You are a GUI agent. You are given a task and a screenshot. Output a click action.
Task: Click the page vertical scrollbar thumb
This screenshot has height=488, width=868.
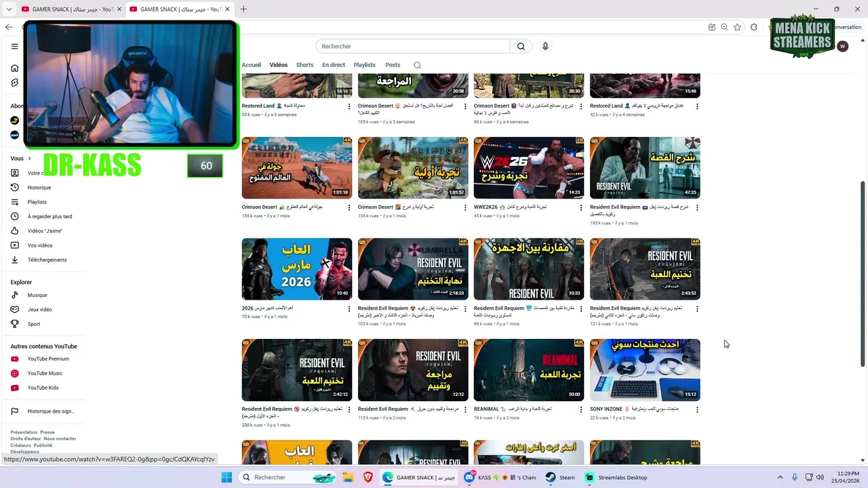click(863, 274)
